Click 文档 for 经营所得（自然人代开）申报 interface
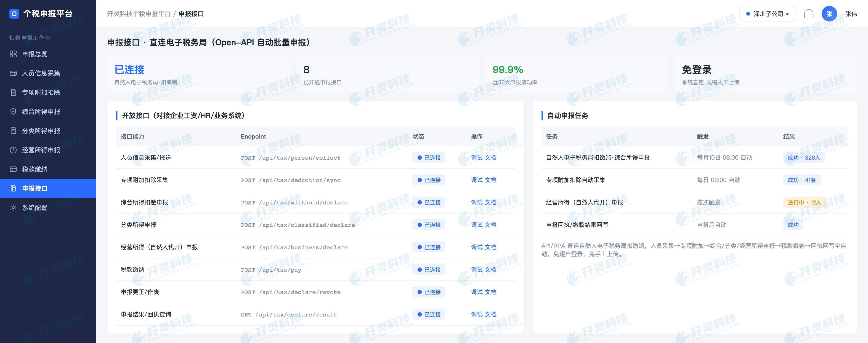The width and height of the screenshot is (868, 343). point(491,247)
